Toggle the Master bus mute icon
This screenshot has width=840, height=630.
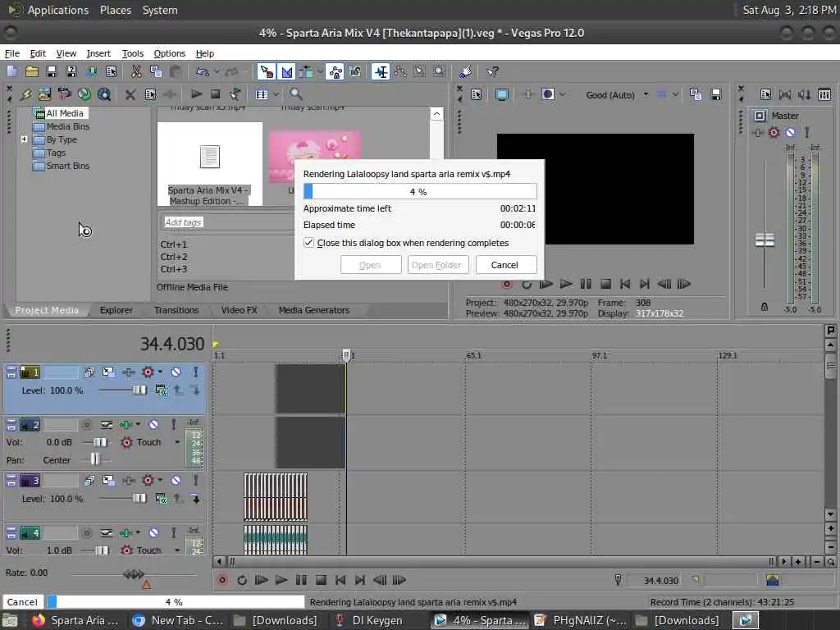pyautogui.click(x=790, y=132)
